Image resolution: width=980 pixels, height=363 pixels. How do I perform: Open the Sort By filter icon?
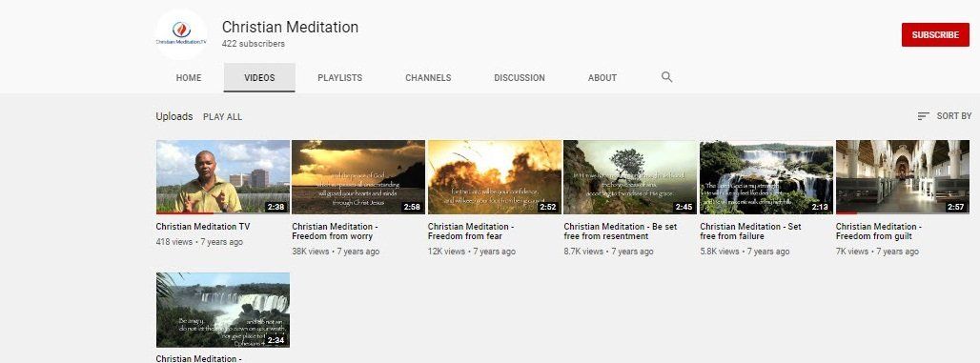[923, 116]
